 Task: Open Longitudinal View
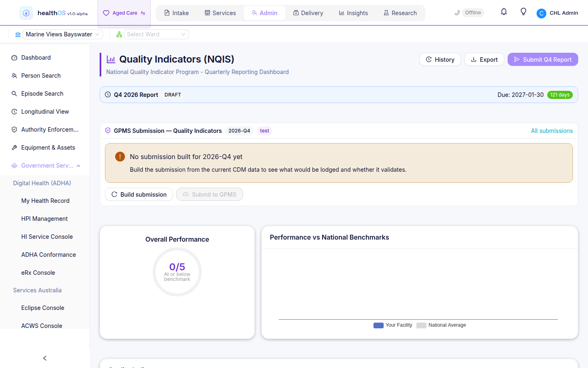point(45,112)
